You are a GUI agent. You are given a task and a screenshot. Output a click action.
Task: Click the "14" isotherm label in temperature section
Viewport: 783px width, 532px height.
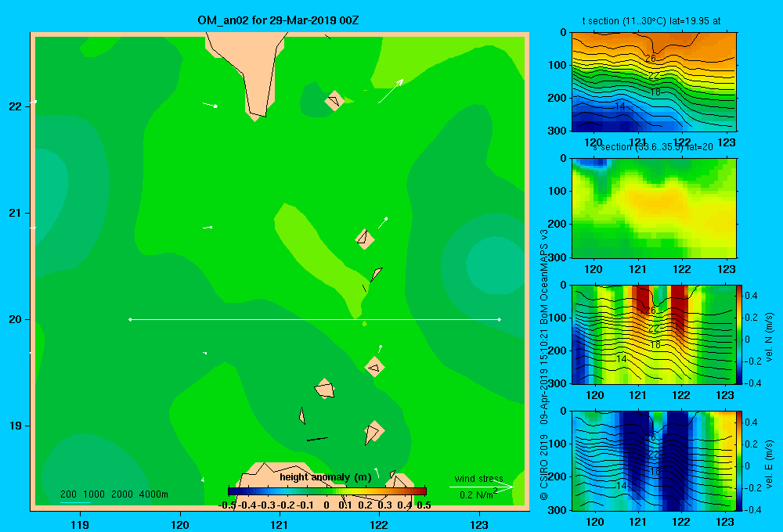(620, 106)
